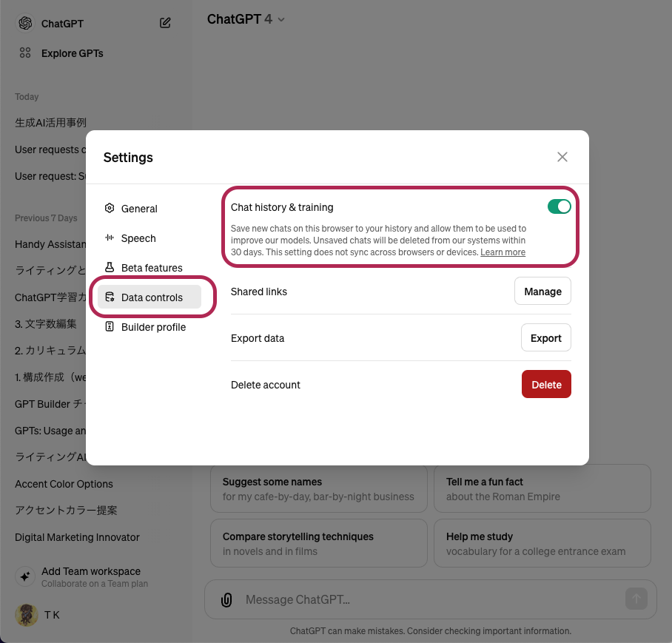The width and height of the screenshot is (672, 643).
Task: Open the 1. 構成作成 chat in sidebar
Action: point(50,377)
